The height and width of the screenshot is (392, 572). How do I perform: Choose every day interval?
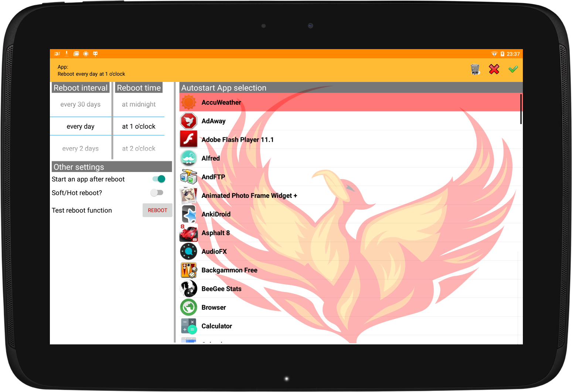(81, 127)
